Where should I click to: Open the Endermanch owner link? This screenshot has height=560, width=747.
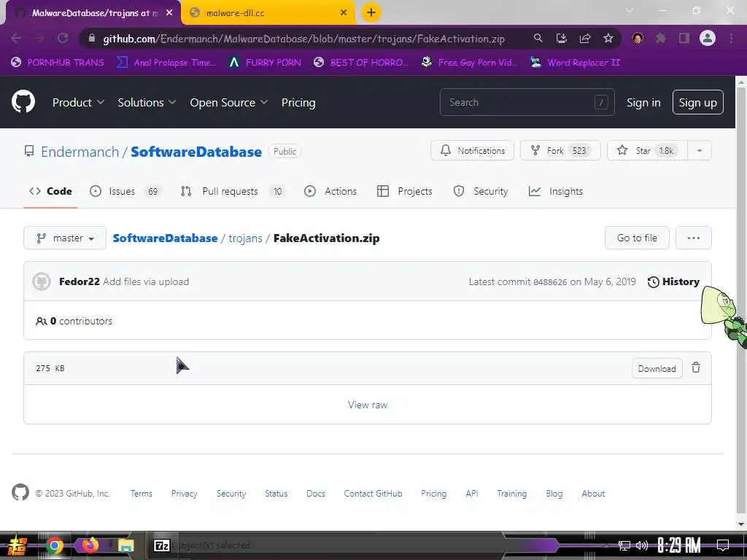[x=80, y=152]
